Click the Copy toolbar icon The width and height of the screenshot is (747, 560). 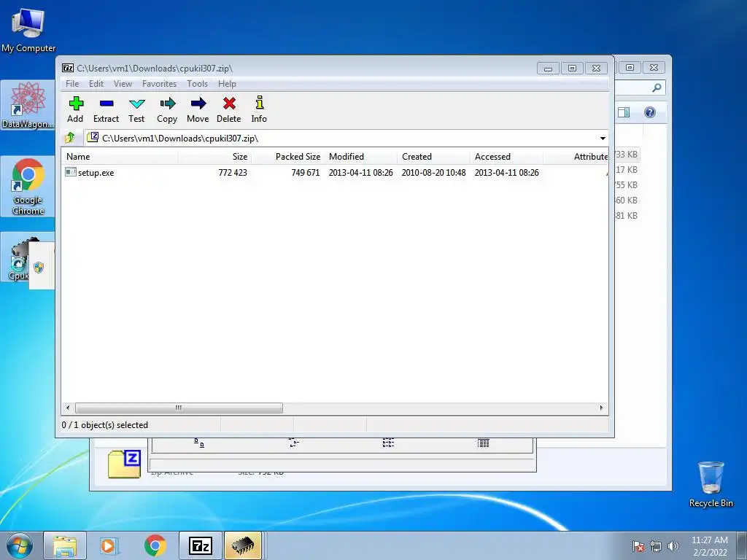[x=167, y=109]
